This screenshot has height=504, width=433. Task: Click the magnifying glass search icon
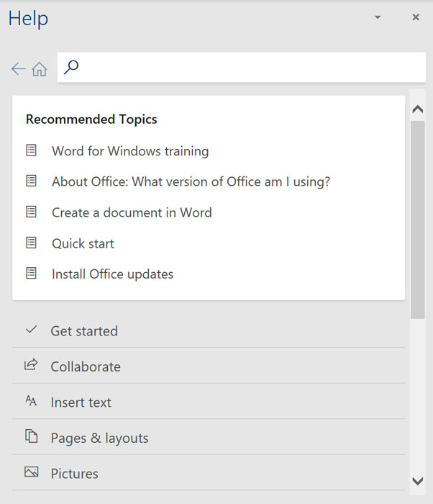(71, 68)
